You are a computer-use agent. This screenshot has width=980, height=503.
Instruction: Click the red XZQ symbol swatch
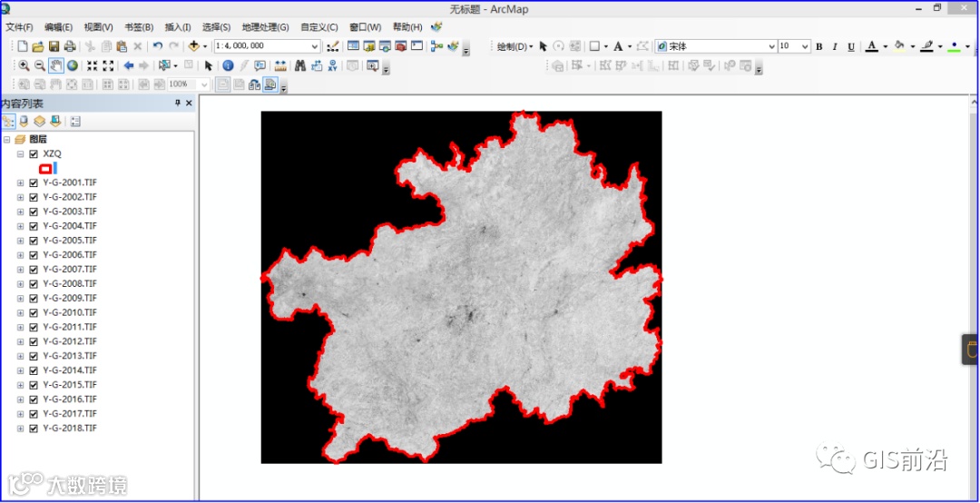click(45, 168)
